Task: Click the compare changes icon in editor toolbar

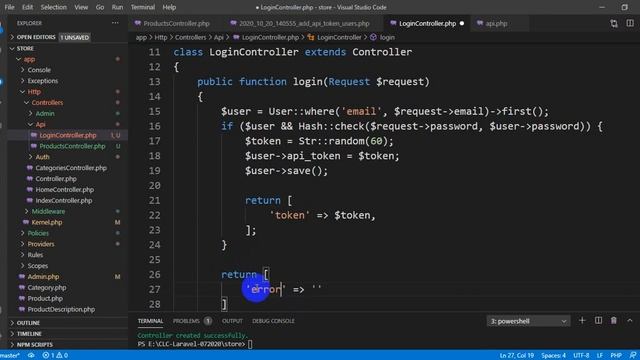Action: [614, 23]
